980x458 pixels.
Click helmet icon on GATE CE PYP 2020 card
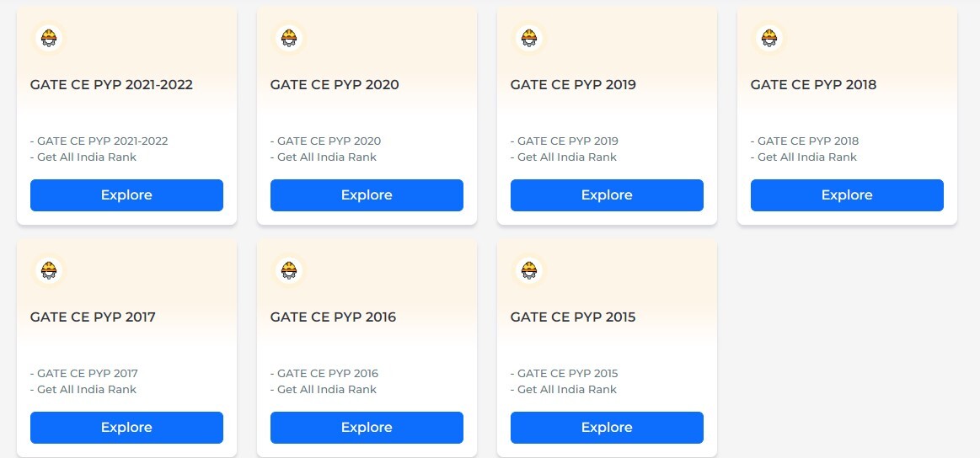click(x=289, y=38)
